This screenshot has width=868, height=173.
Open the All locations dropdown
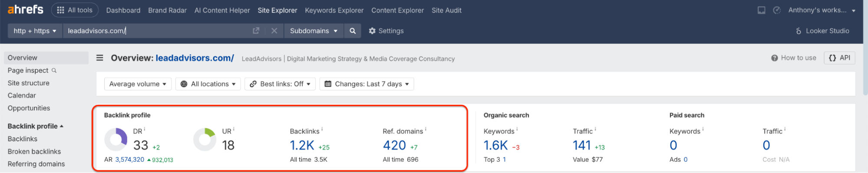(208, 84)
